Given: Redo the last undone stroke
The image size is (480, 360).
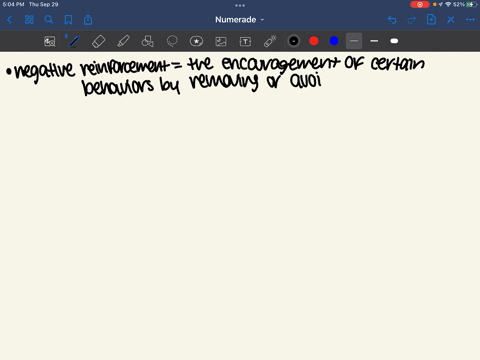Looking at the screenshot, I should [412, 20].
